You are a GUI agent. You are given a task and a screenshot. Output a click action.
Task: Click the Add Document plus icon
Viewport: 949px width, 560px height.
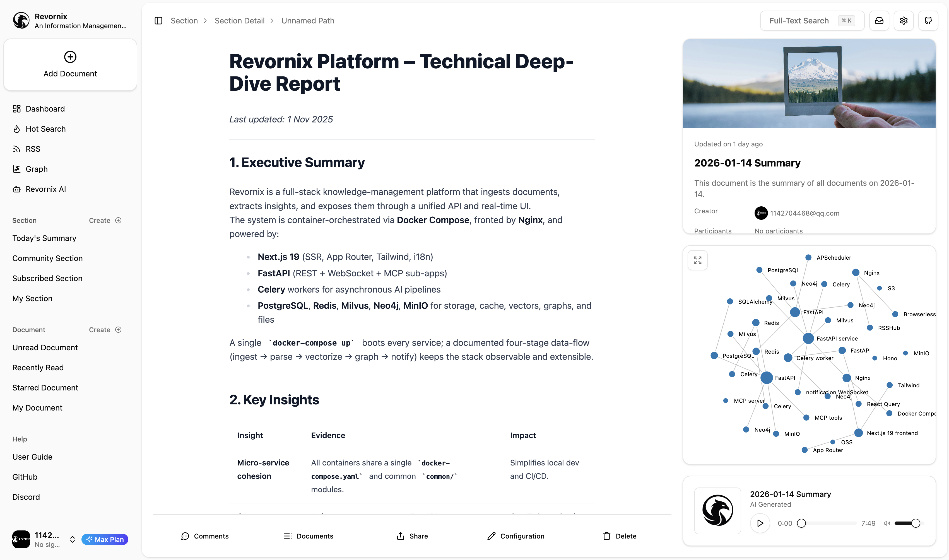70,57
